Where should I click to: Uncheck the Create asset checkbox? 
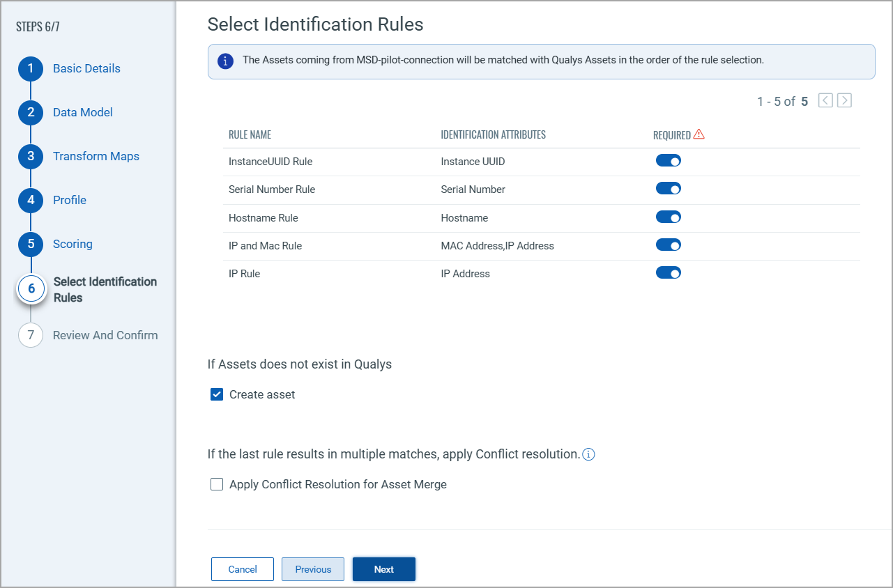tap(217, 394)
